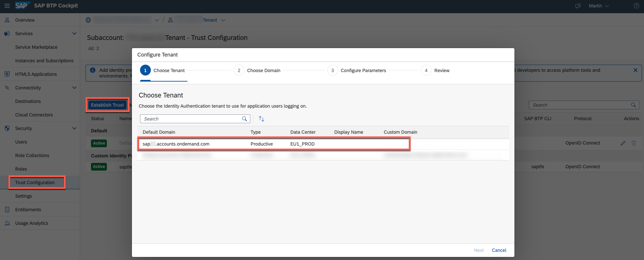Image resolution: width=644 pixels, height=260 pixels.
Task: Click the Trust Configuration page search field
Action: pos(584,105)
